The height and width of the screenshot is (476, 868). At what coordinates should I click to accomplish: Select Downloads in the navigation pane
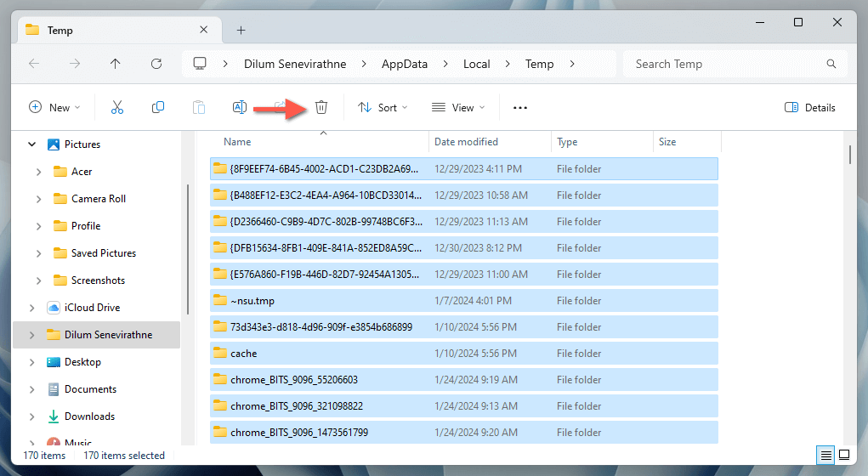[89, 416]
